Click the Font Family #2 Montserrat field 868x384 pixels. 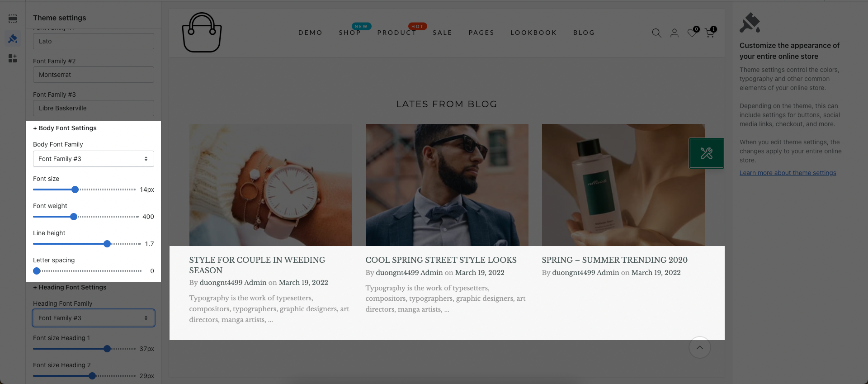tap(94, 75)
